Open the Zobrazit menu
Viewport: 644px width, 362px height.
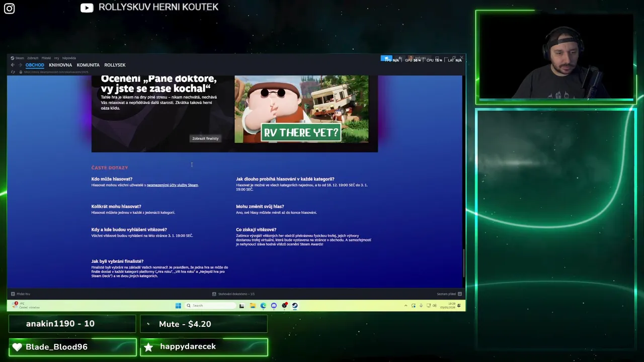[x=33, y=58]
